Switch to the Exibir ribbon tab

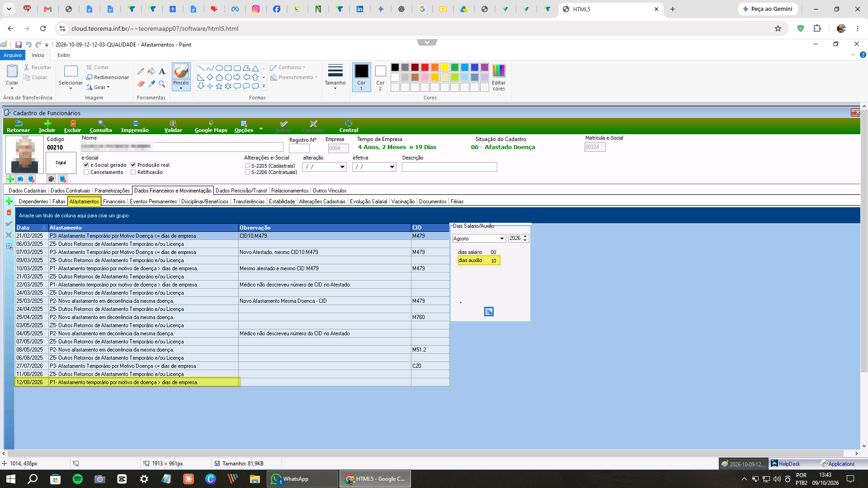click(64, 55)
